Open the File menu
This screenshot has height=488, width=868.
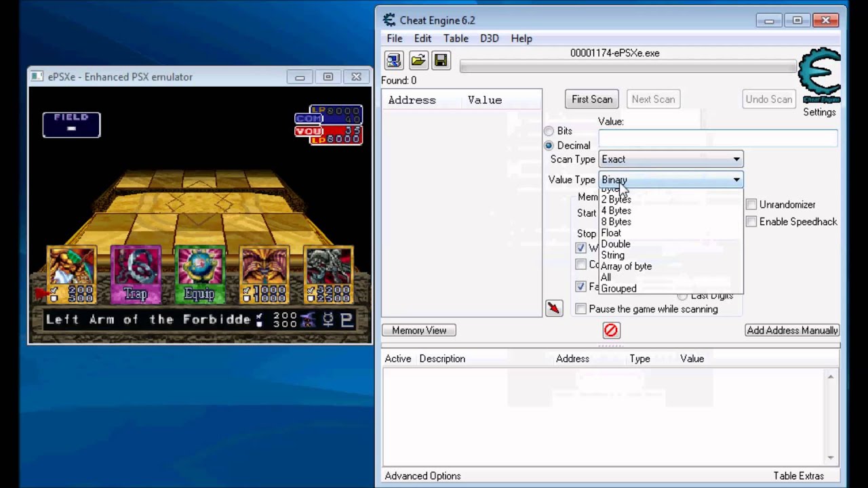click(x=394, y=39)
